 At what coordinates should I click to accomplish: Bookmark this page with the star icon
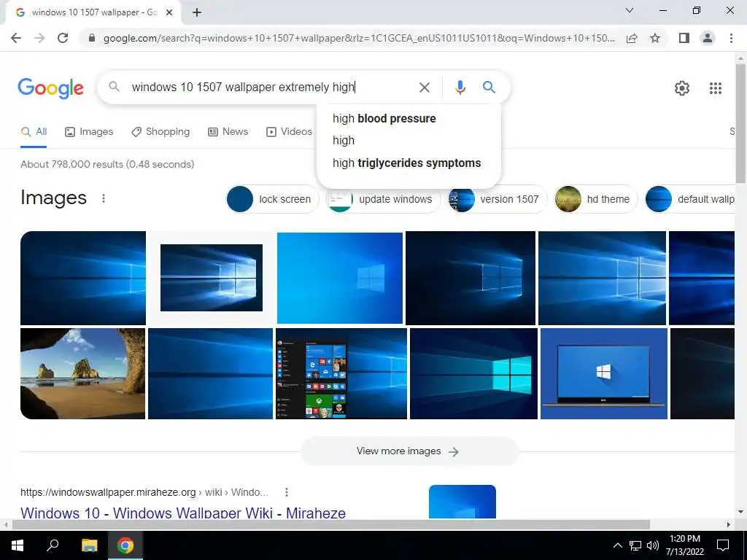[x=655, y=38]
